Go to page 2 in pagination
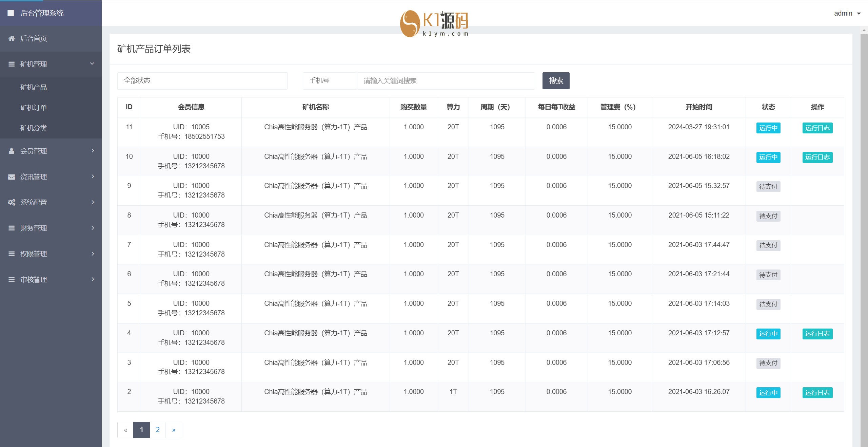The height and width of the screenshot is (447, 868). pyautogui.click(x=158, y=430)
